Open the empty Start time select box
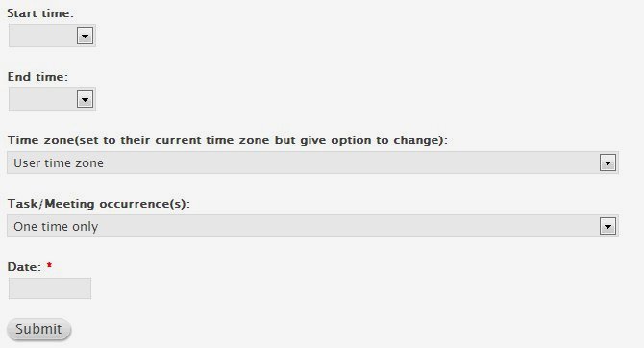 52,36
